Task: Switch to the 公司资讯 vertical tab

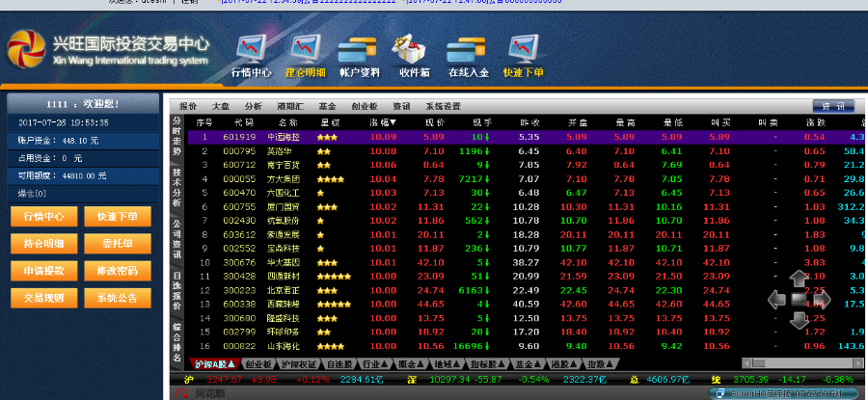Action: [176, 238]
